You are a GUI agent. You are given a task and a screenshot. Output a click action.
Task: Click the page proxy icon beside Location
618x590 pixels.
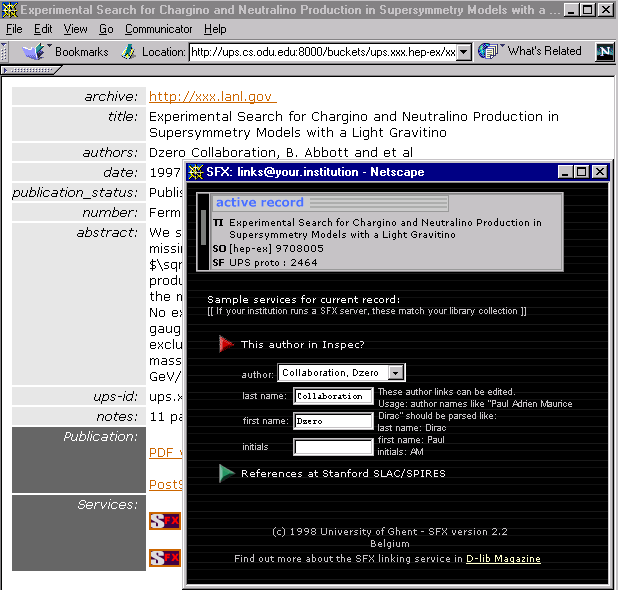pyautogui.click(x=128, y=52)
